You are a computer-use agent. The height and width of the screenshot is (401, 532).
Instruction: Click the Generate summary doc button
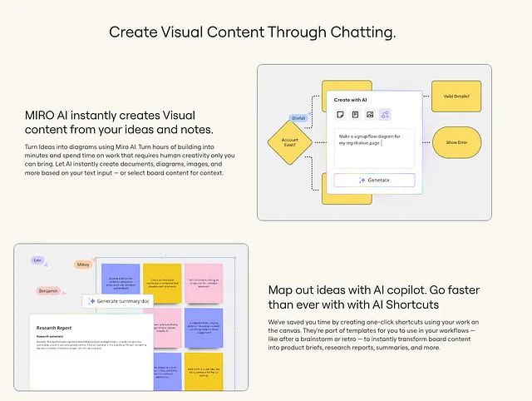pos(118,301)
